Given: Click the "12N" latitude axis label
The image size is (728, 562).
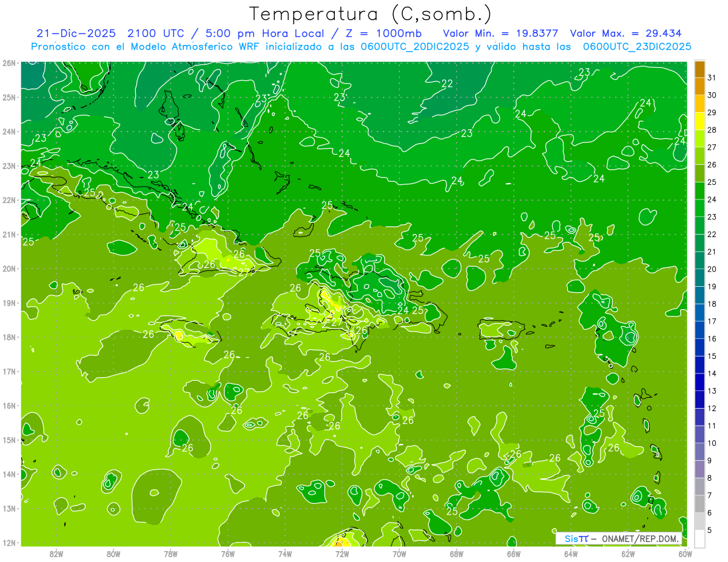Looking at the screenshot, I should click(x=9, y=543).
